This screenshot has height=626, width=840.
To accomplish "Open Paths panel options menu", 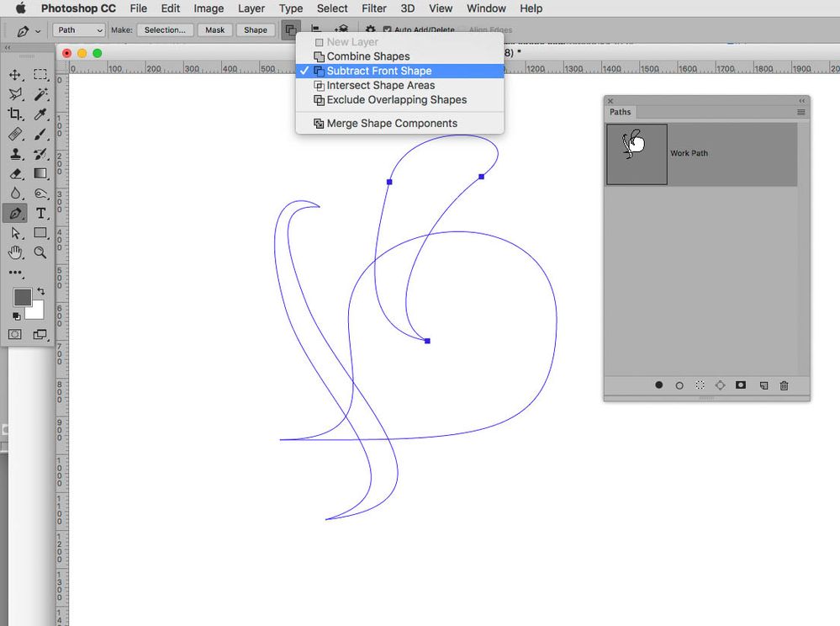I will coord(800,112).
